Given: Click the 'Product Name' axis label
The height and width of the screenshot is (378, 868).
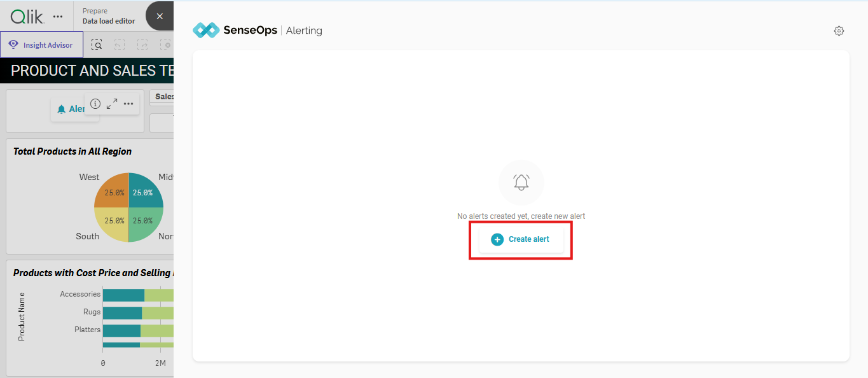Looking at the screenshot, I should pos(22,317).
